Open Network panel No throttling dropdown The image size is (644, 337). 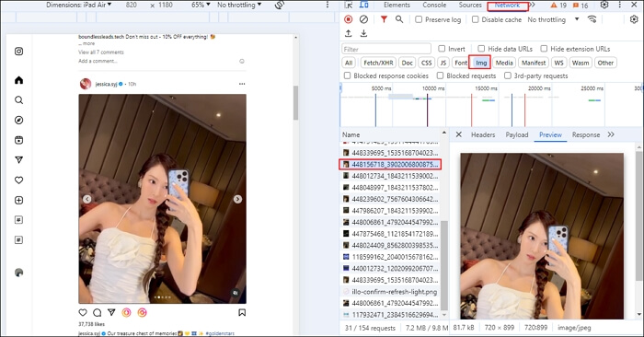point(553,19)
